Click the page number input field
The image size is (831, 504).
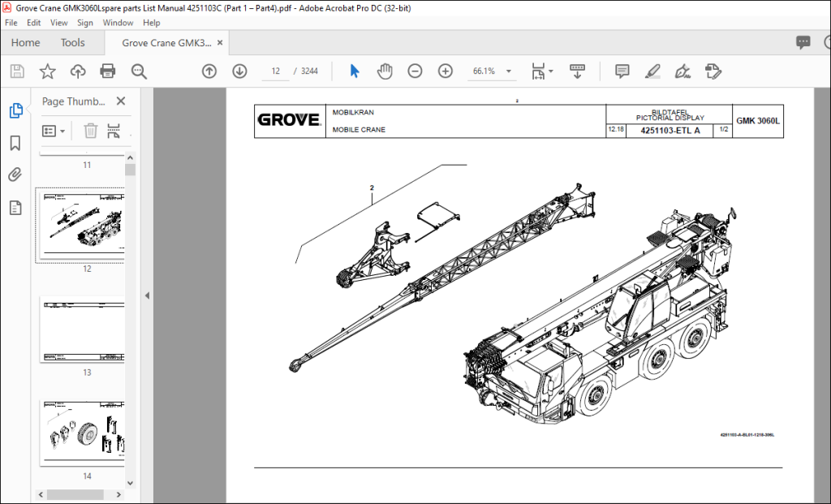[x=276, y=71]
